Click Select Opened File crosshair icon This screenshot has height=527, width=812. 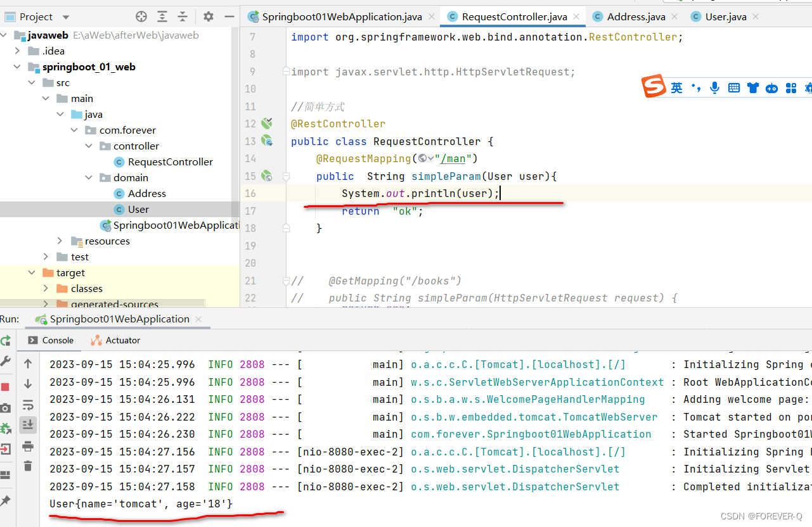tap(142, 16)
